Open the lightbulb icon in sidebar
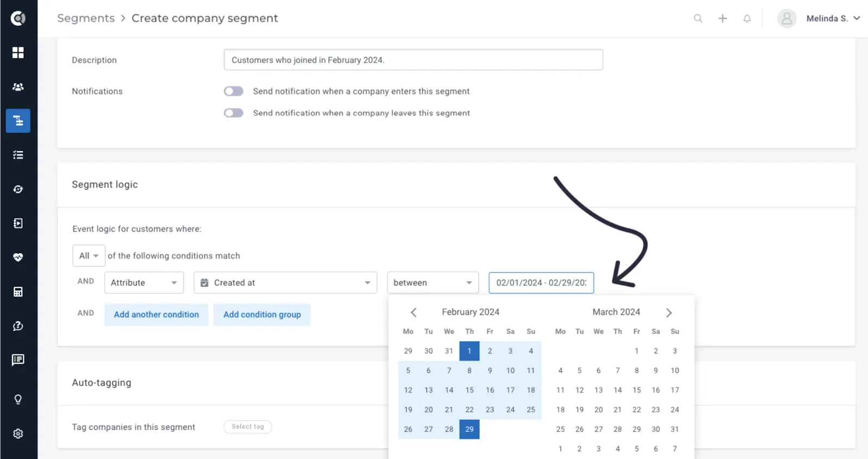 (x=18, y=399)
